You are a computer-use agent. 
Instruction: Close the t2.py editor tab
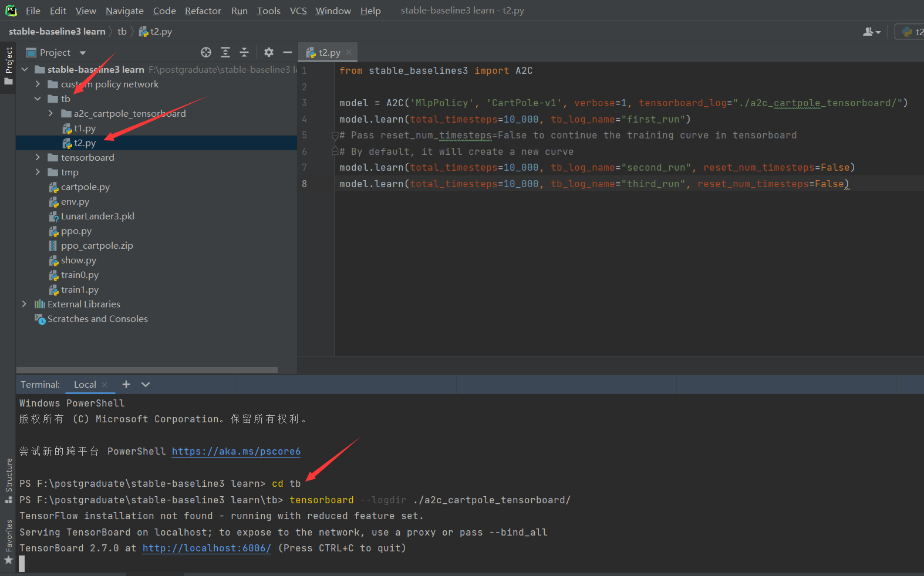(x=349, y=52)
